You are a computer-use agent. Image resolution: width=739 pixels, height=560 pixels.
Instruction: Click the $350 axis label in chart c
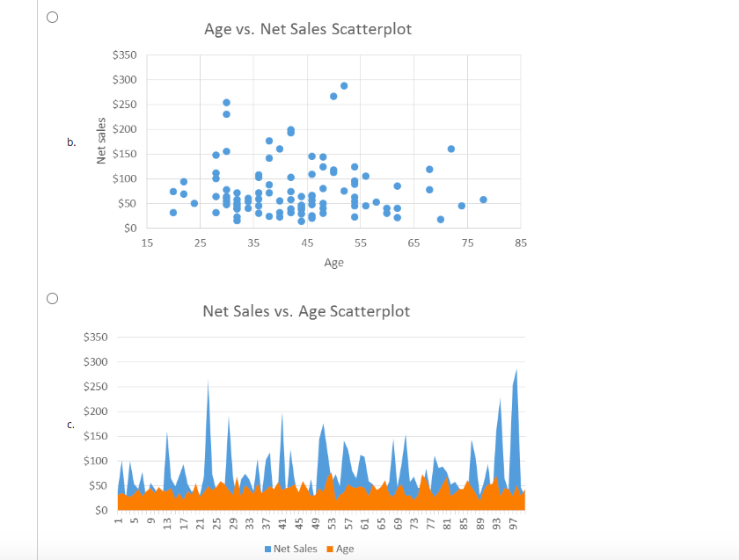96,338
